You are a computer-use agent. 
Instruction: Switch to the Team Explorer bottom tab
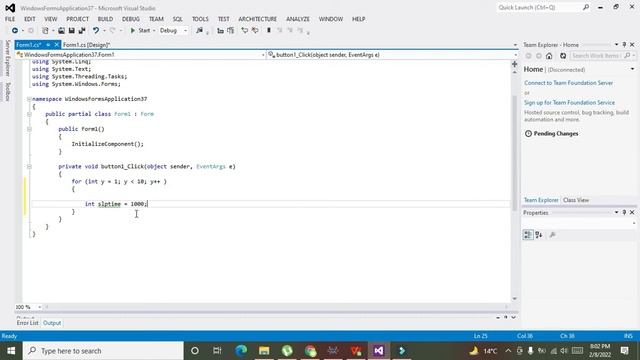541,200
